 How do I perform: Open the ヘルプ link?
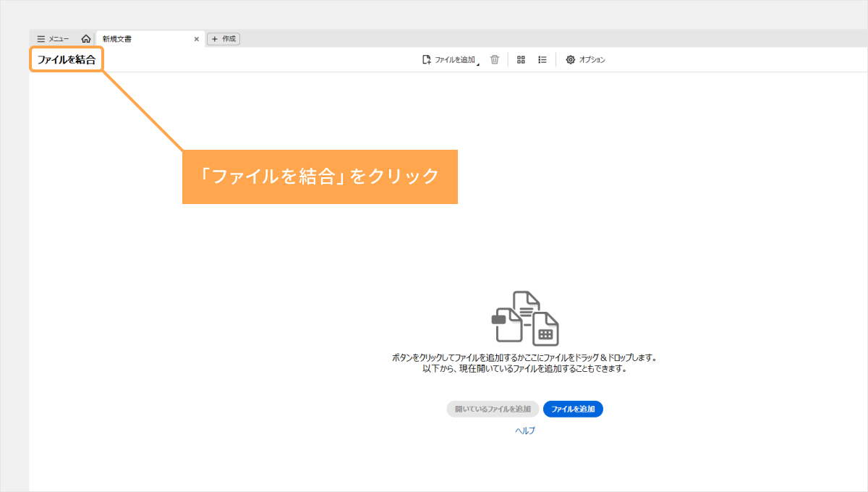(x=525, y=430)
